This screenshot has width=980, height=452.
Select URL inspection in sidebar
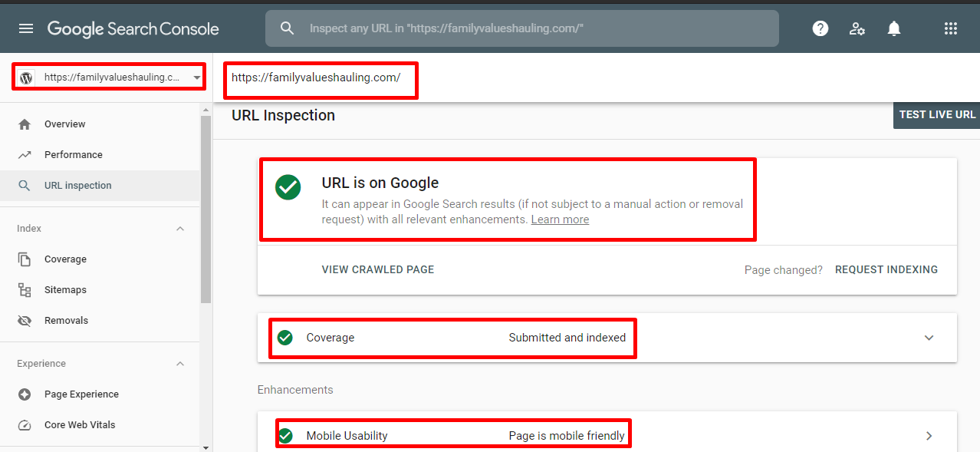coord(100,186)
